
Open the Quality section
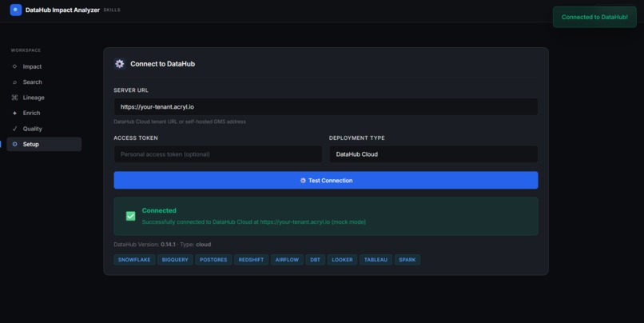pyautogui.click(x=44, y=129)
